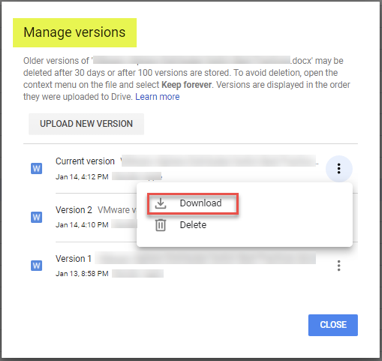This screenshot has height=361, width=382.
Task: Click the blue CLOSE button
Action: point(333,325)
